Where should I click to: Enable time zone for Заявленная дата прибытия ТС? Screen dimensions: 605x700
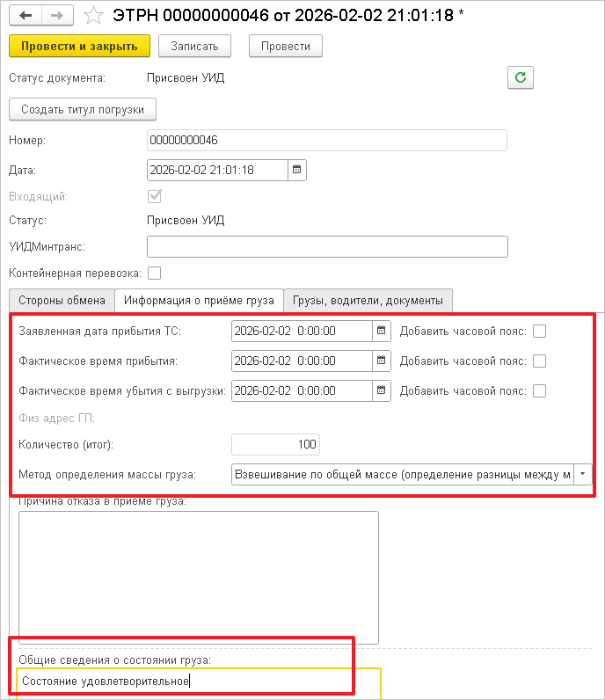(x=540, y=331)
